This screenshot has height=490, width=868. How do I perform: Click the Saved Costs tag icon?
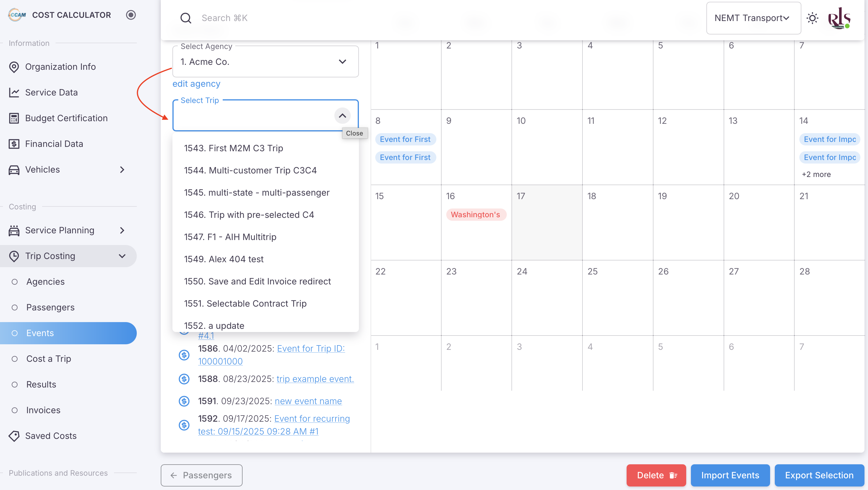pyautogui.click(x=14, y=436)
